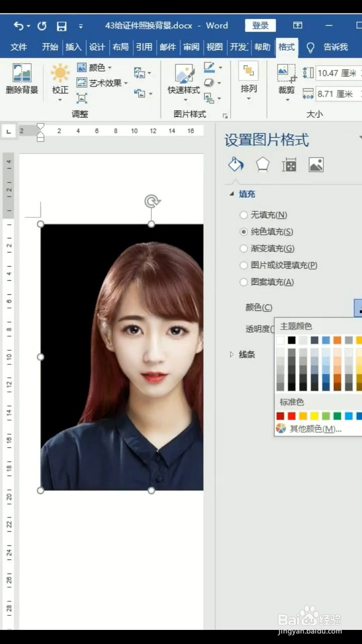Viewport: 362px width, 644px height.
Task: Save the document with the floppy icon
Action: (61, 26)
